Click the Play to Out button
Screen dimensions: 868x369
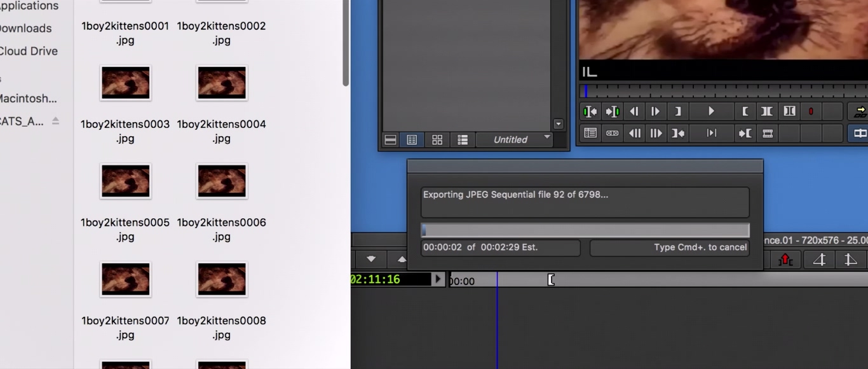click(x=711, y=133)
